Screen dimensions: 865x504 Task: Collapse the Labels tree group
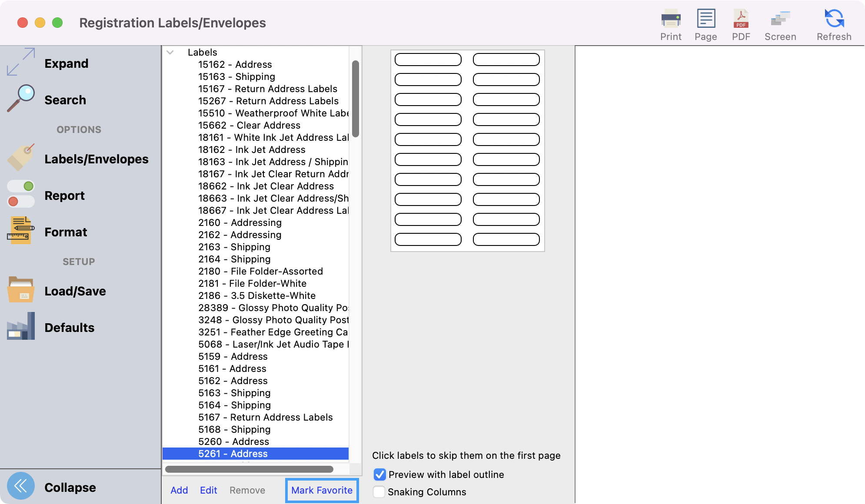click(170, 52)
